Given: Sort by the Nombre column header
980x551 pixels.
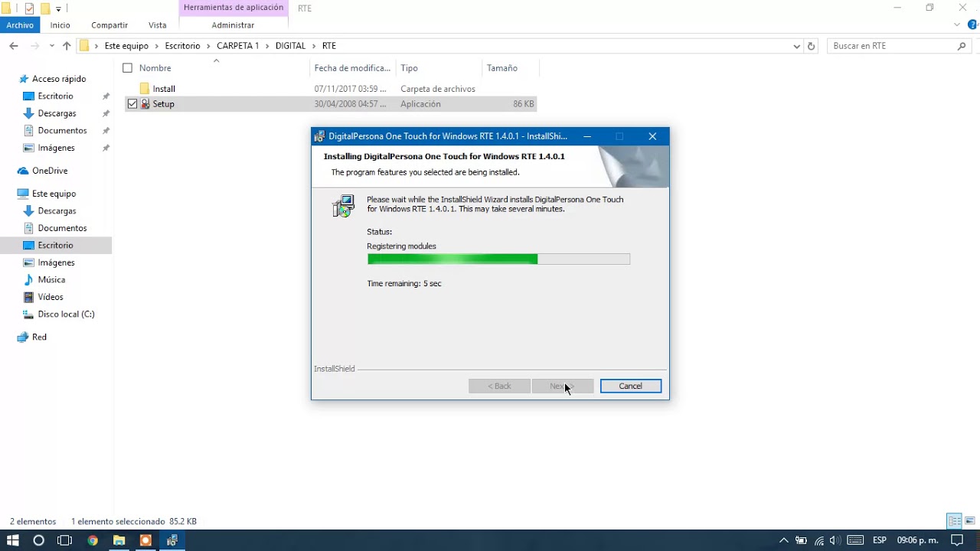Looking at the screenshot, I should click(155, 68).
